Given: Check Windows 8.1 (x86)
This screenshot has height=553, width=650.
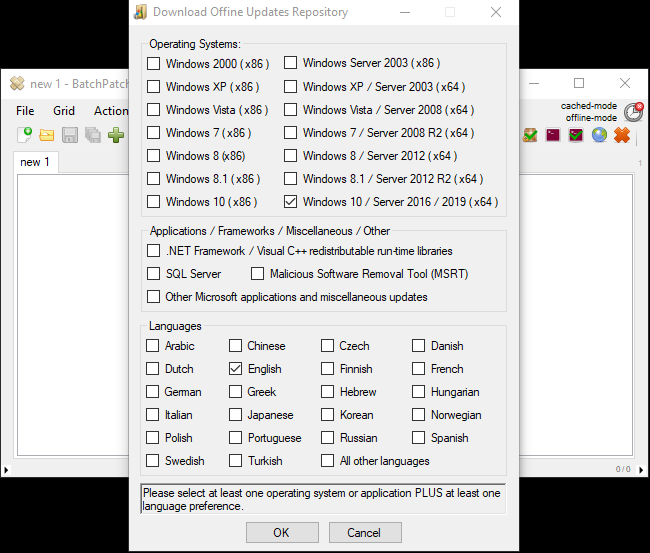Looking at the screenshot, I should [153, 179].
